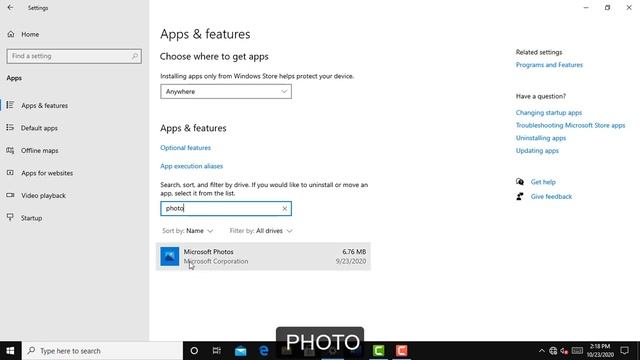Open Video playback section

tap(43, 195)
